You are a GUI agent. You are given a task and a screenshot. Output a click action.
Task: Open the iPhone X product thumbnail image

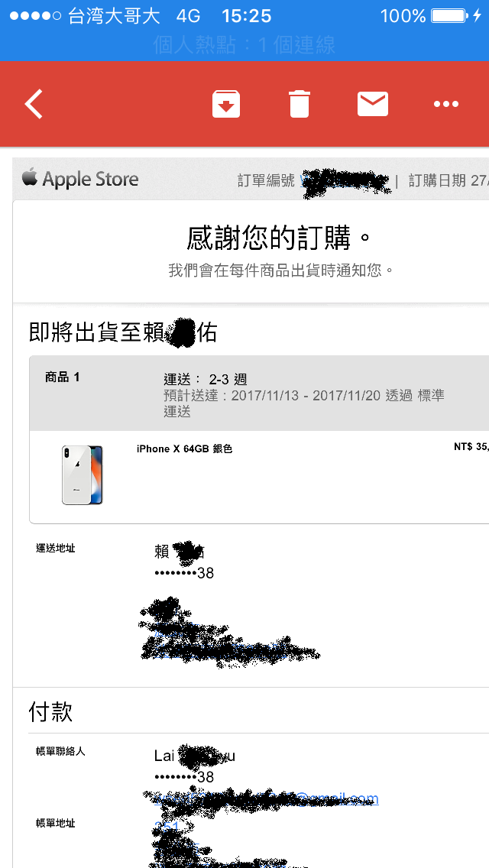82,474
